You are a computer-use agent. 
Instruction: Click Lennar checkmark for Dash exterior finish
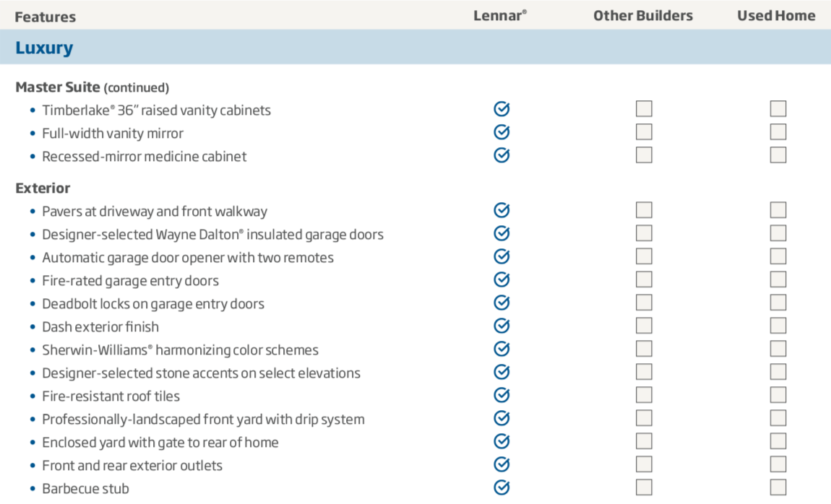point(501,326)
